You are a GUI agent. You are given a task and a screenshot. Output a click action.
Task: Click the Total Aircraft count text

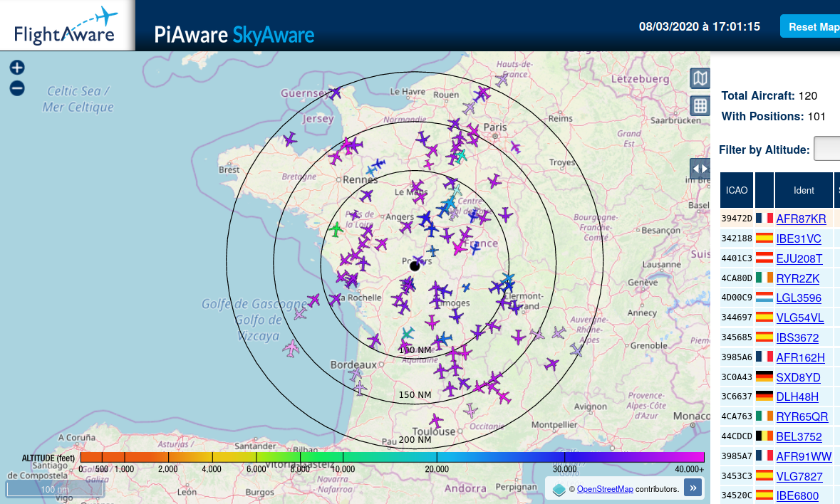[769, 96]
